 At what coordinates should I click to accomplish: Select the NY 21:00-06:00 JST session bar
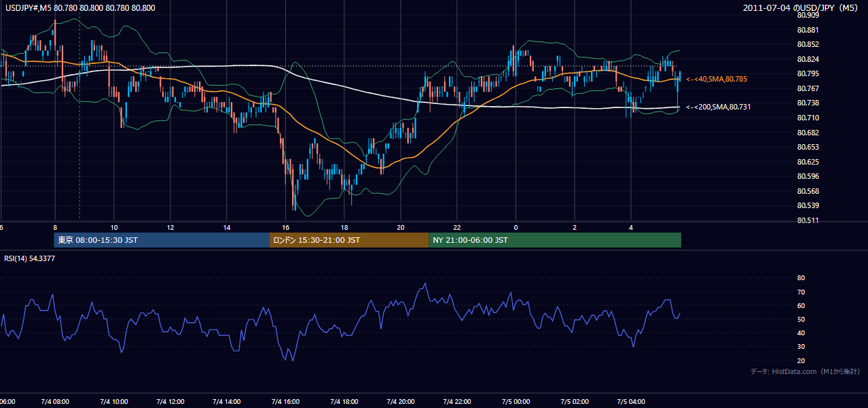point(555,240)
